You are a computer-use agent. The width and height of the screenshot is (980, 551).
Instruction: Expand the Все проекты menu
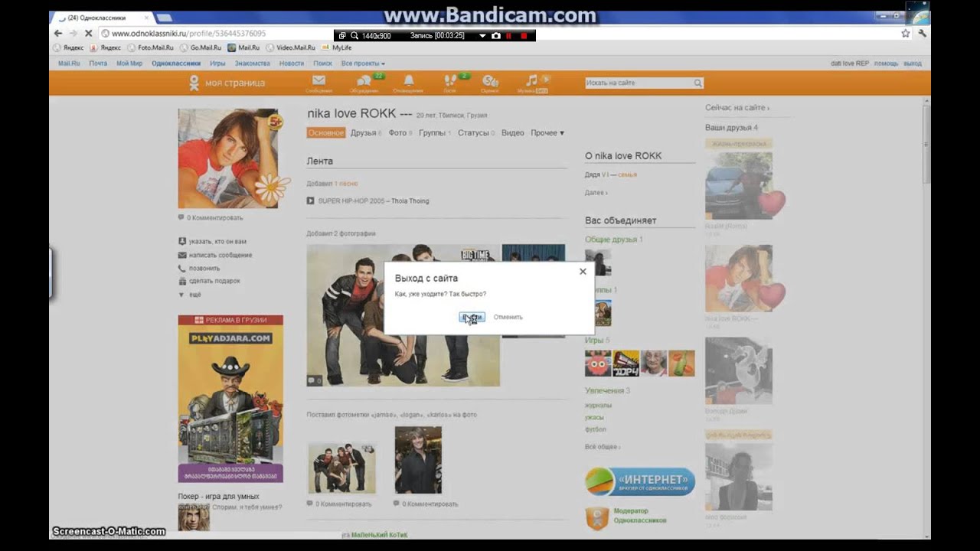[363, 64]
